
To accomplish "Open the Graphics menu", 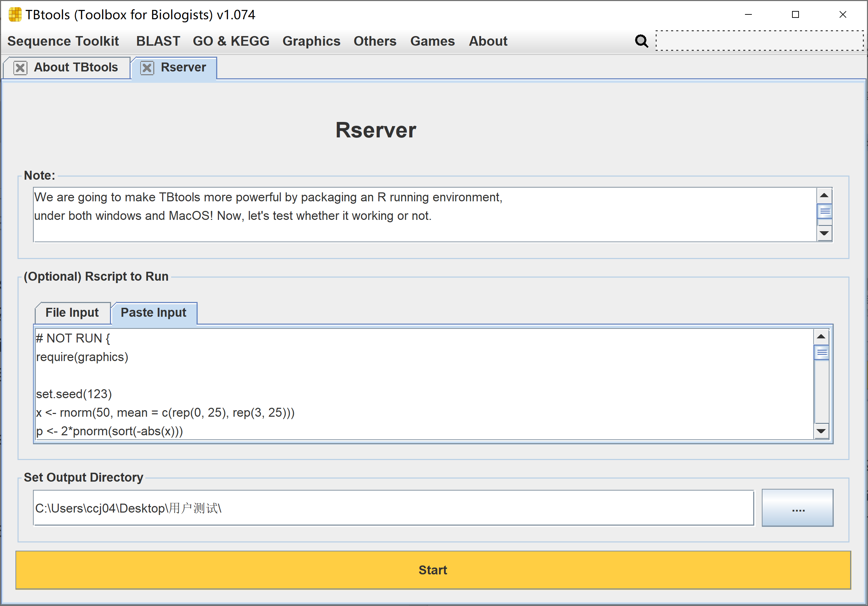I will coord(311,41).
